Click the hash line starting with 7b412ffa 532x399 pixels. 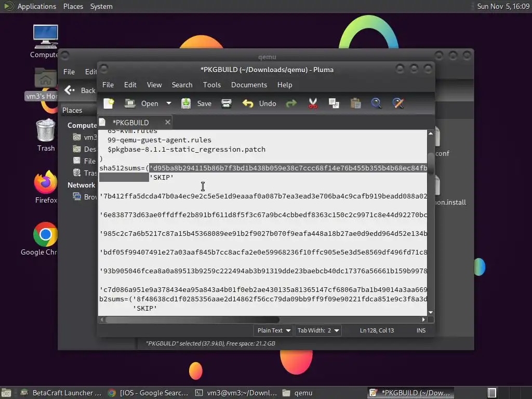click(x=263, y=196)
